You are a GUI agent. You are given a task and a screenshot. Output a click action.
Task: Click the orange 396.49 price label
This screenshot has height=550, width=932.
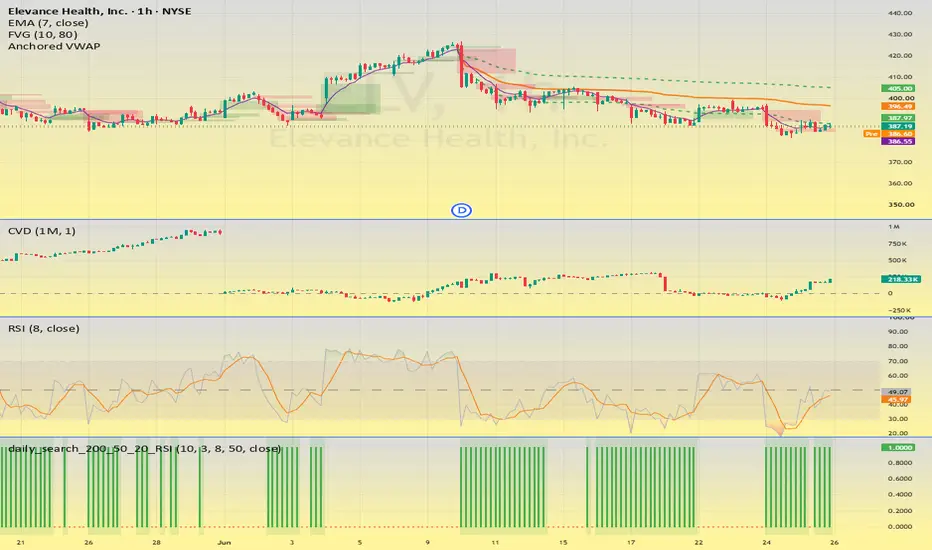click(898, 106)
